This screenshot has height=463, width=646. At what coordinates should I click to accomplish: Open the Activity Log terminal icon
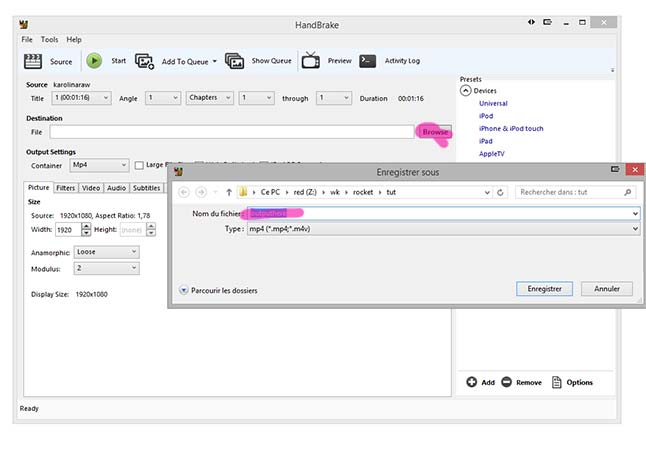pos(367,61)
